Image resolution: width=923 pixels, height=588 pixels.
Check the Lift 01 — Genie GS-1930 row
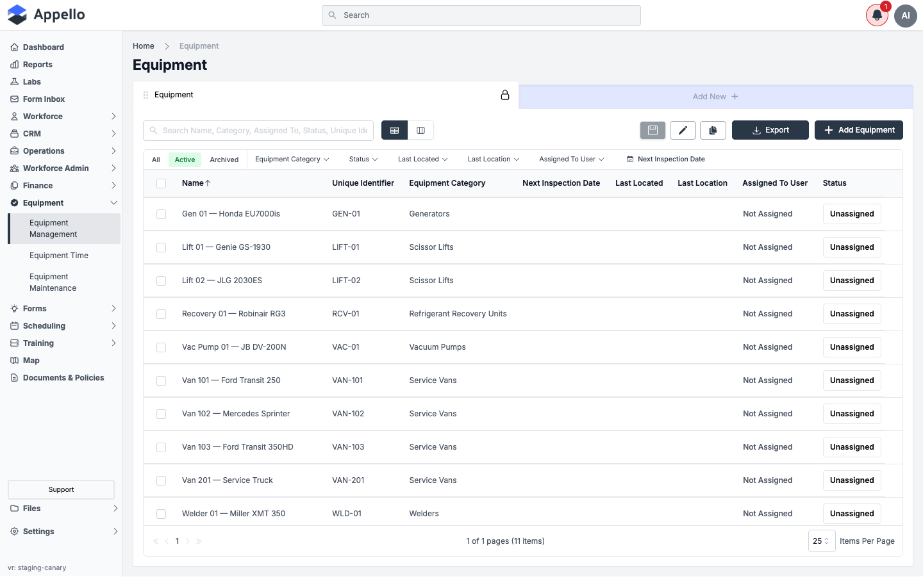[162, 247]
